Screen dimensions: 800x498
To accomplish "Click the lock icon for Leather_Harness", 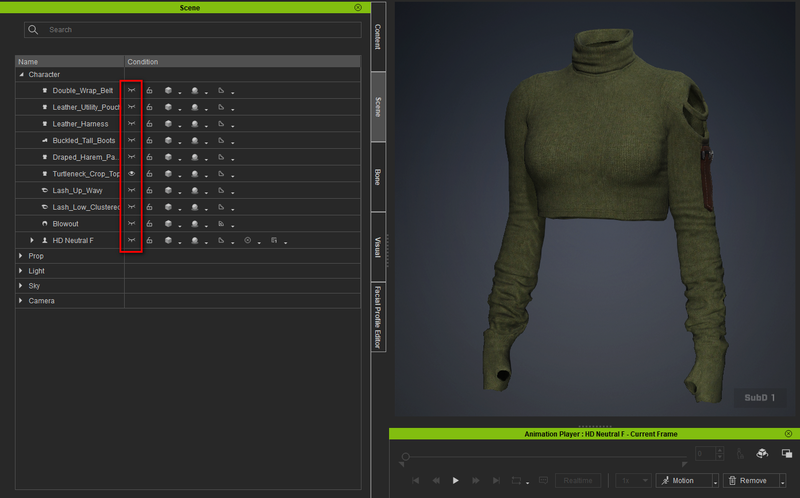I will click(x=149, y=124).
